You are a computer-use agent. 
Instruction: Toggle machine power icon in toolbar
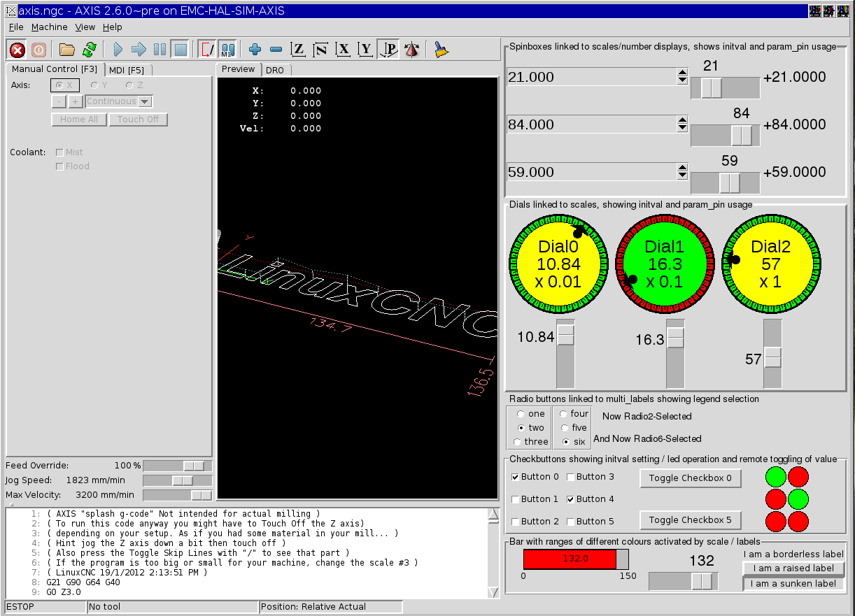[38, 50]
